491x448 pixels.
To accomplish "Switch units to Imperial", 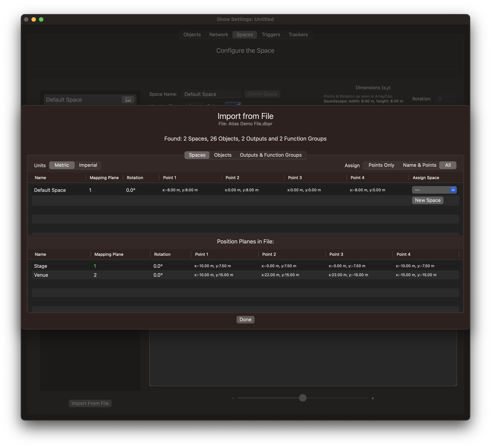I will click(x=88, y=165).
